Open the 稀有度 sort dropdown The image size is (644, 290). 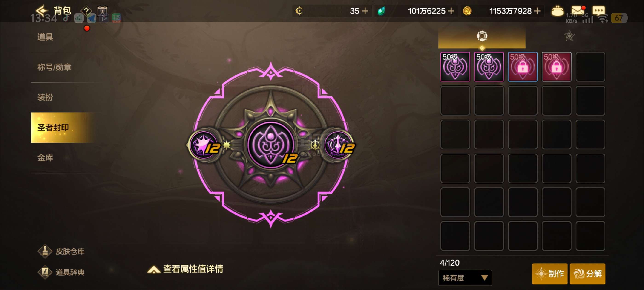point(465,278)
